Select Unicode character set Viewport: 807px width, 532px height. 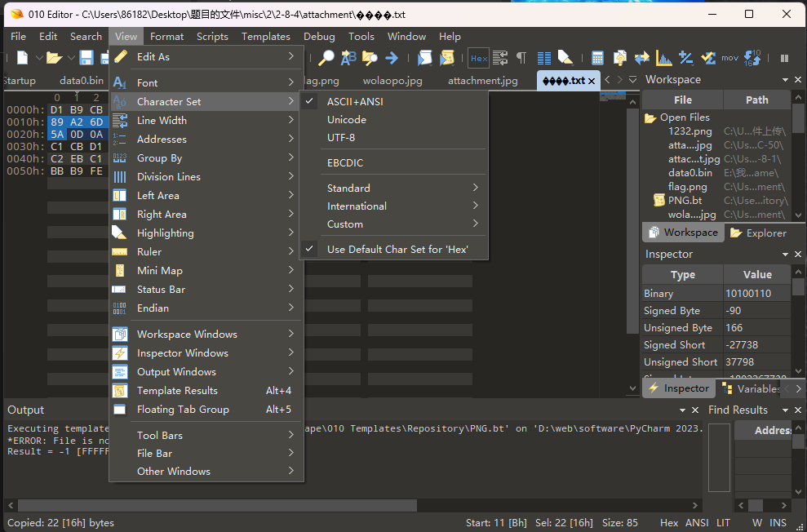point(394,119)
